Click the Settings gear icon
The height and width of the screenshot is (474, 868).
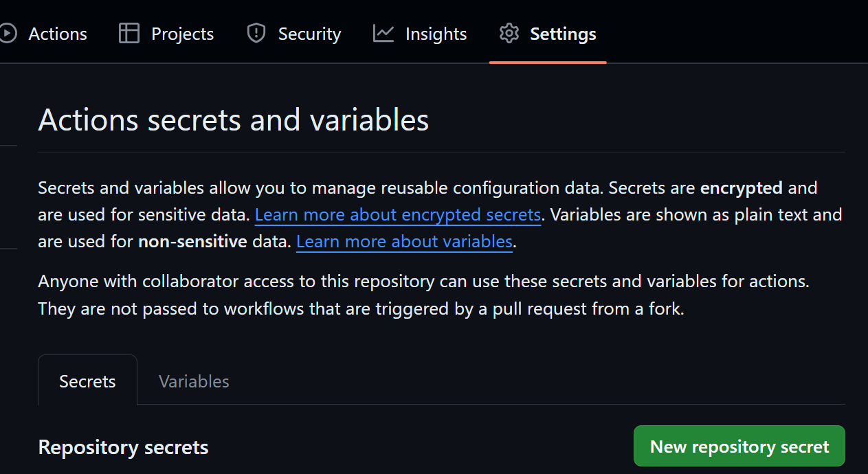click(x=509, y=33)
